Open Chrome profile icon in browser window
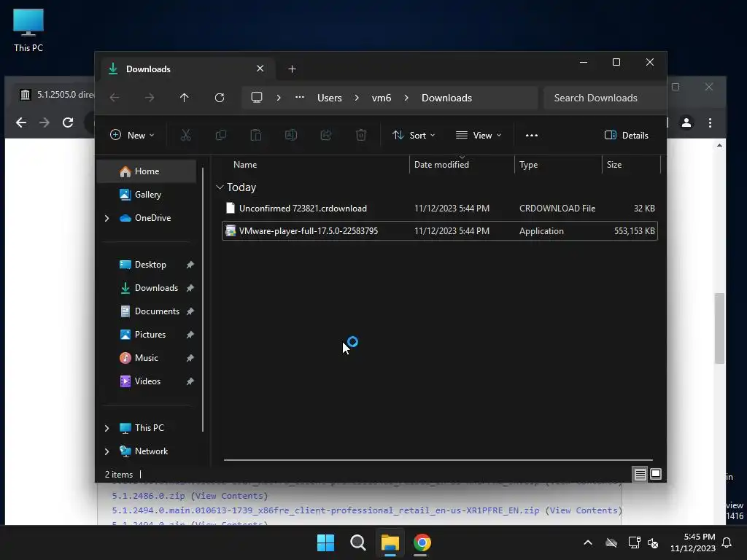Image resolution: width=747 pixels, height=560 pixels. pos(686,122)
